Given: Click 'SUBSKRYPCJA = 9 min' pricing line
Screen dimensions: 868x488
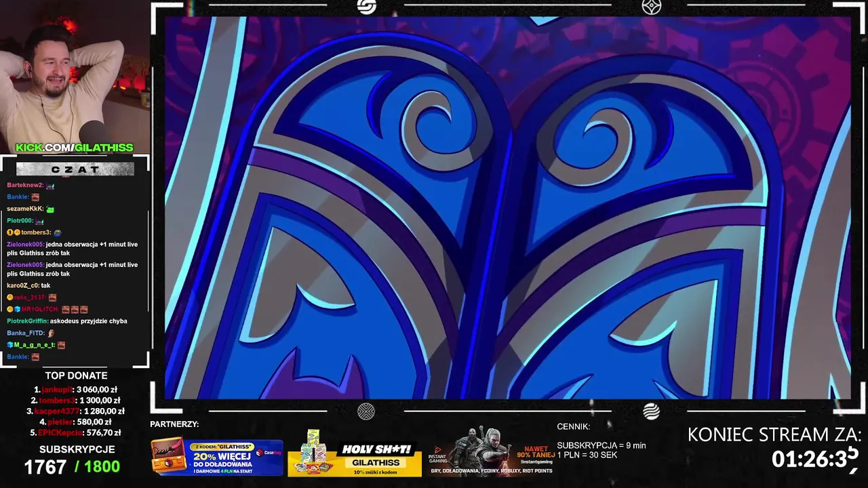Looking at the screenshot, I should click(x=601, y=445).
